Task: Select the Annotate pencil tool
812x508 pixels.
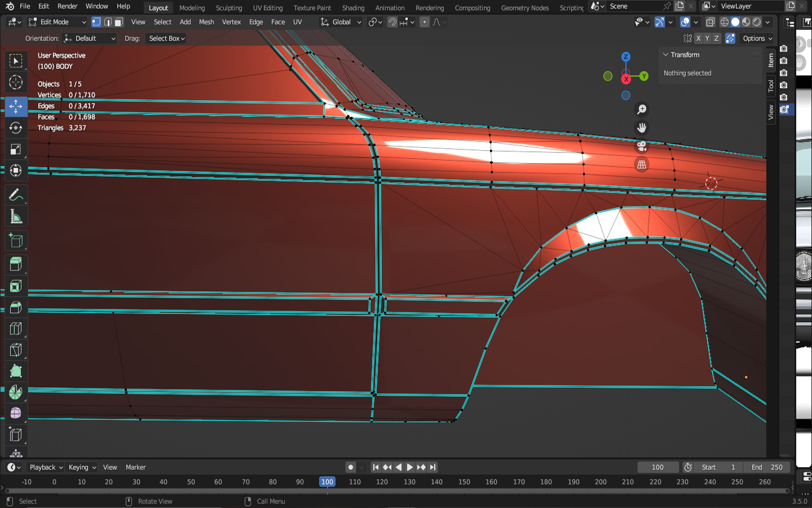Action: click(16, 195)
